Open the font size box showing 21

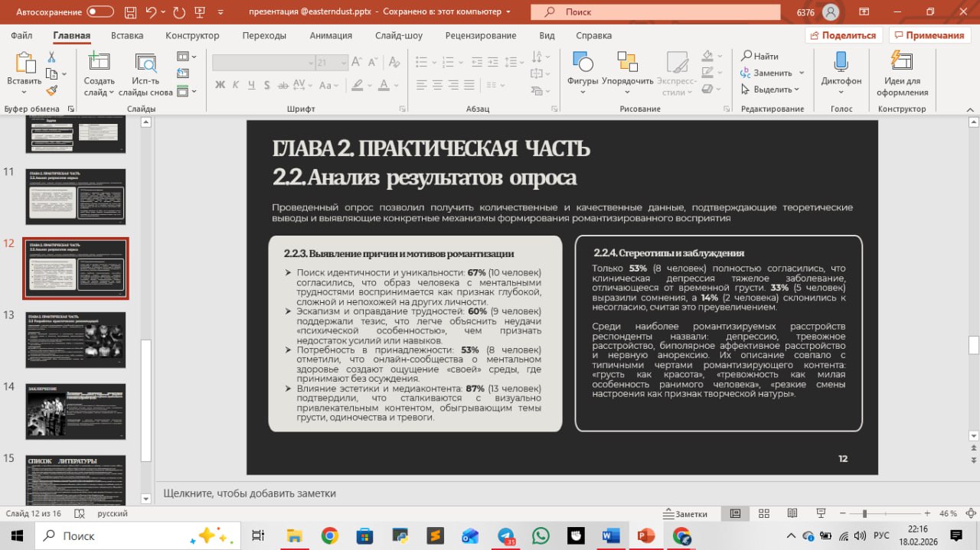point(331,63)
